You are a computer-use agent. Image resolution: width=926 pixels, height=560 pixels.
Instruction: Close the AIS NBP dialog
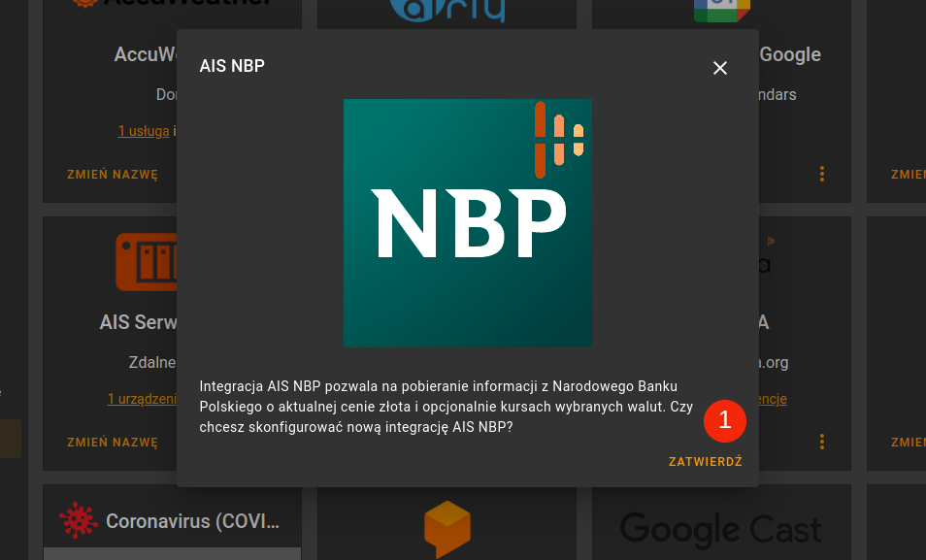point(720,68)
